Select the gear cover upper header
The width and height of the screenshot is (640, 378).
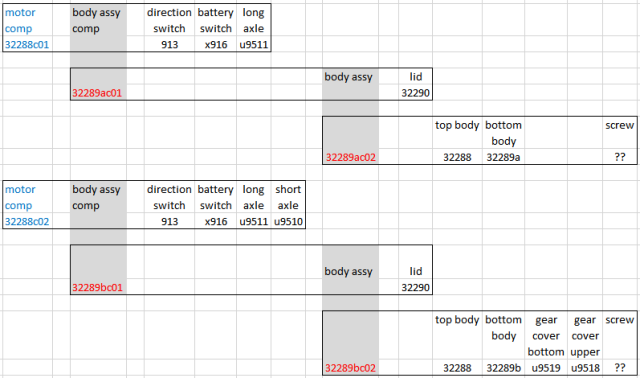coord(585,336)
